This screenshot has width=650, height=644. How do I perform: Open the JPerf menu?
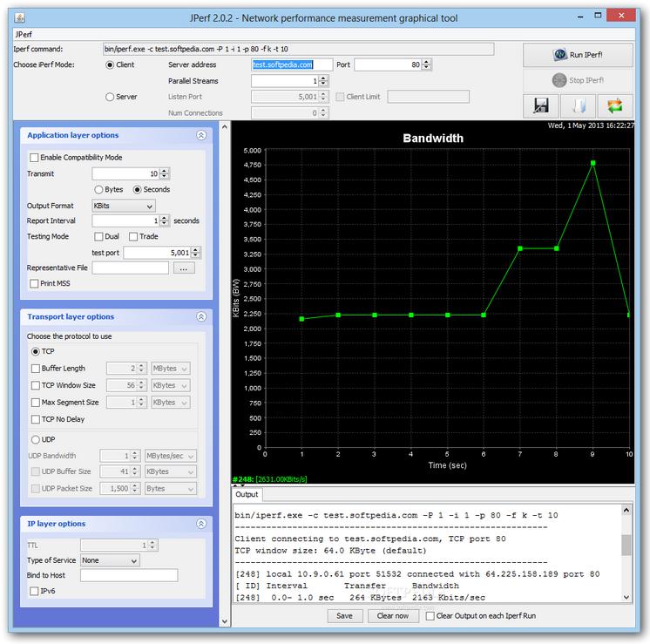tap(24, 33)
